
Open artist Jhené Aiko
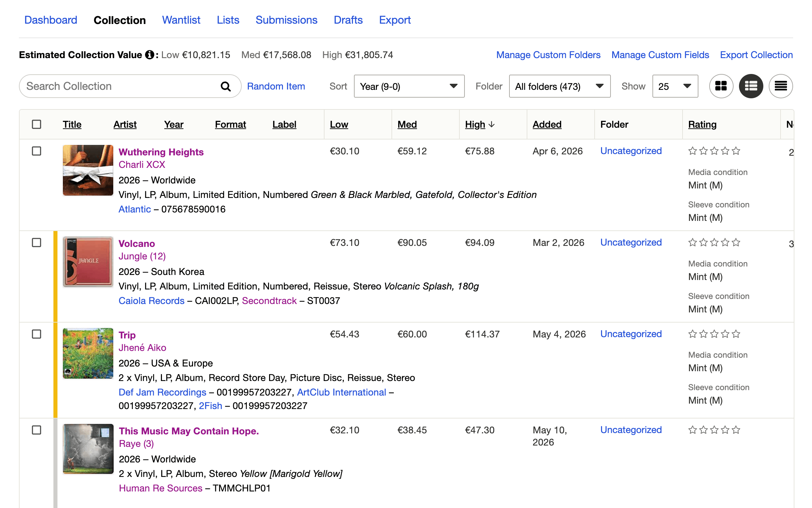pos(142,348)
